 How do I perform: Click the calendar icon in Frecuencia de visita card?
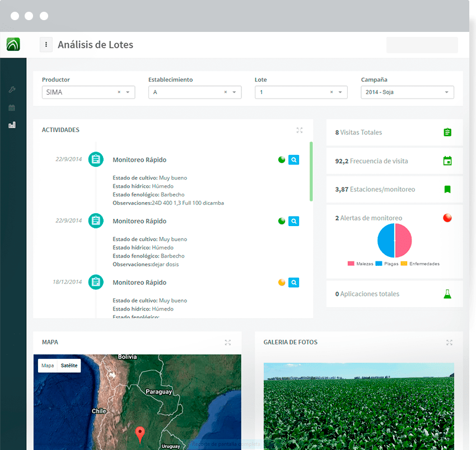[x=447, y=161]
